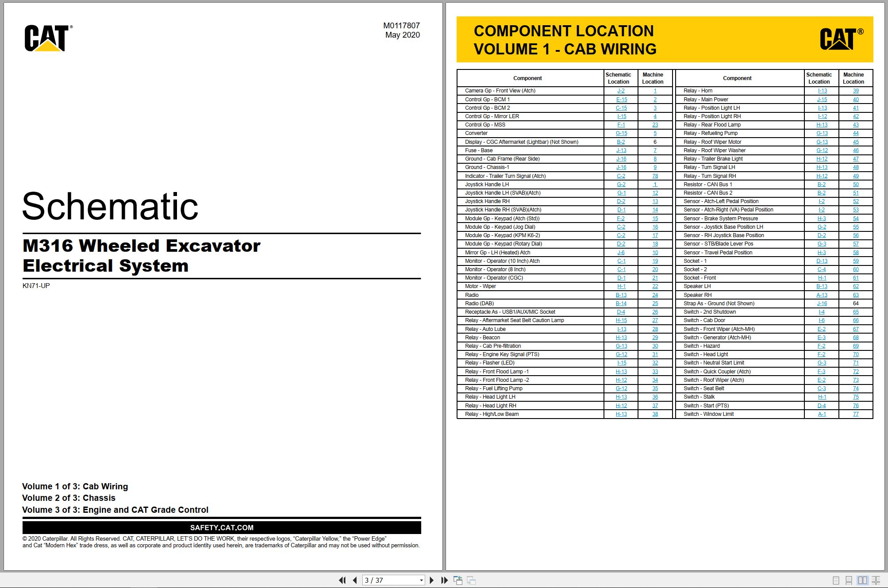Click machine location 40 for Relay Main Power
The width and height of the screenshot is (888, 588).
point(856,100)
